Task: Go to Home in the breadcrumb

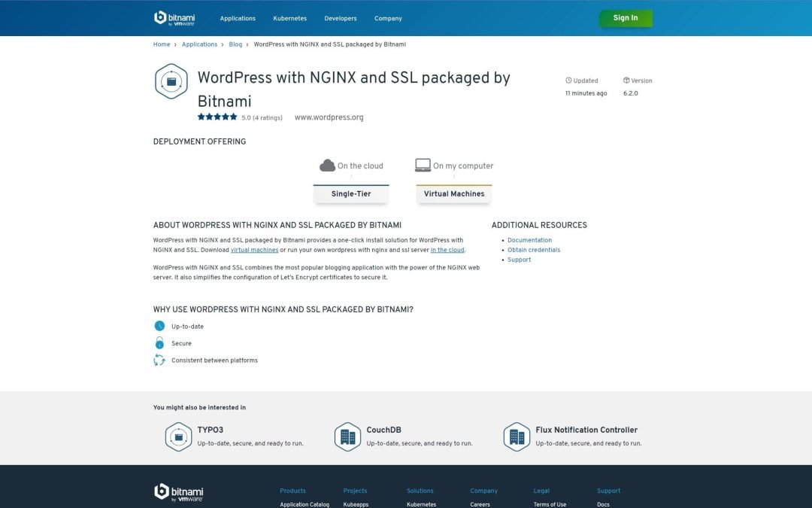Action: pos(162,44)
